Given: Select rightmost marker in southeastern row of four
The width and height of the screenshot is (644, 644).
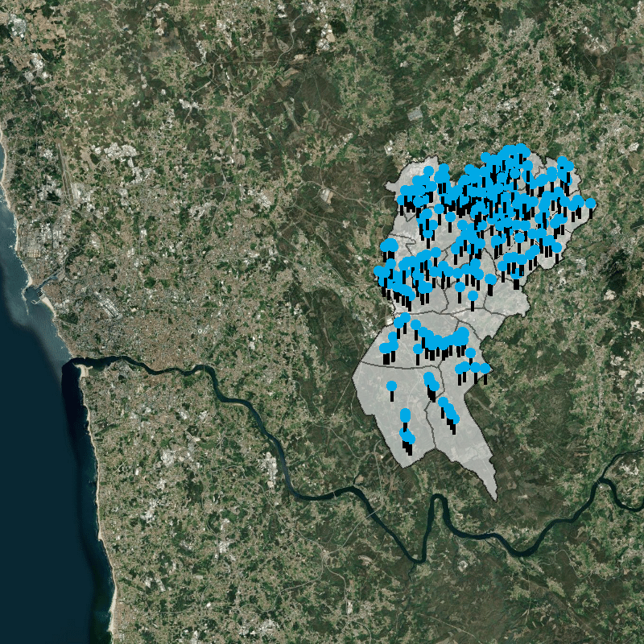Looking at the screenshot, I should pyautogui.click(x=485, y=368).
